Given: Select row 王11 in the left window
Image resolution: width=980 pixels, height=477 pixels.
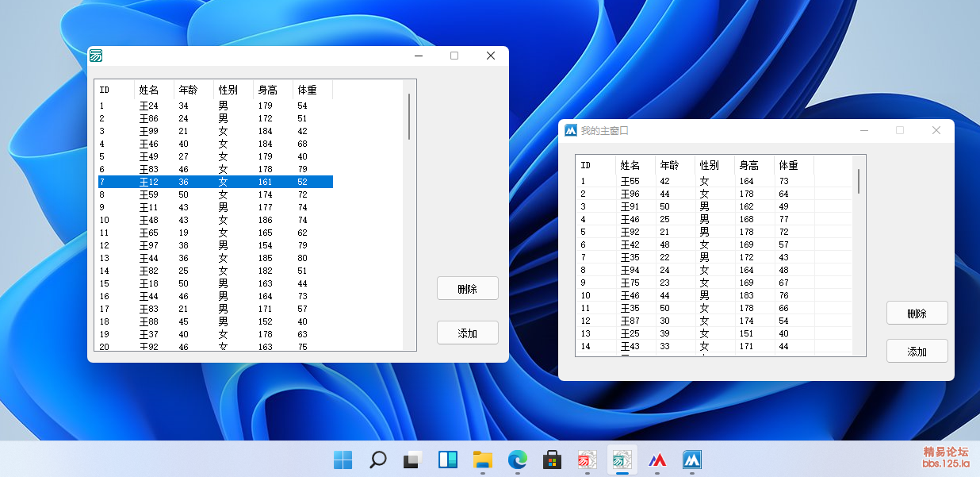Looking at the screenshot, I should point(214,207).
